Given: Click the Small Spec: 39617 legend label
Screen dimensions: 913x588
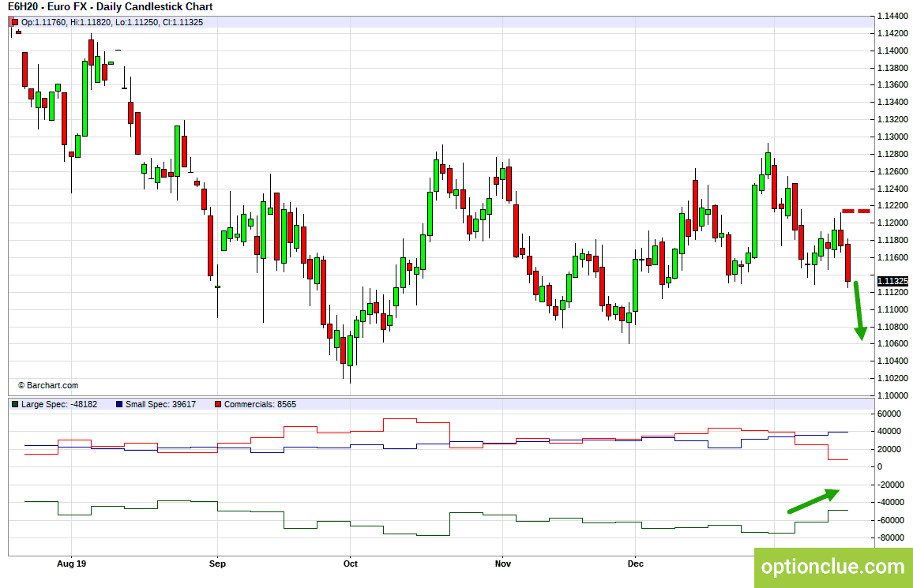Looking at the screenshot, I should (160, 404).
